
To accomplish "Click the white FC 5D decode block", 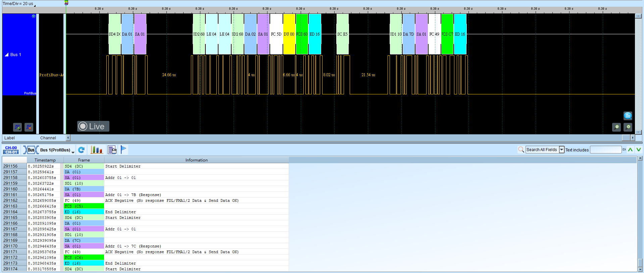I will (x=276, y=34).
